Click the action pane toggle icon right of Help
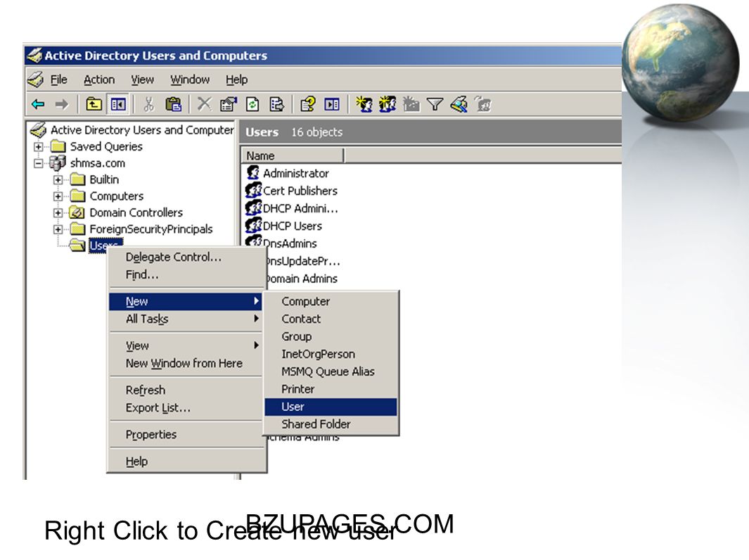Viewport: 749px width, 560px height. tap(332, 103)
